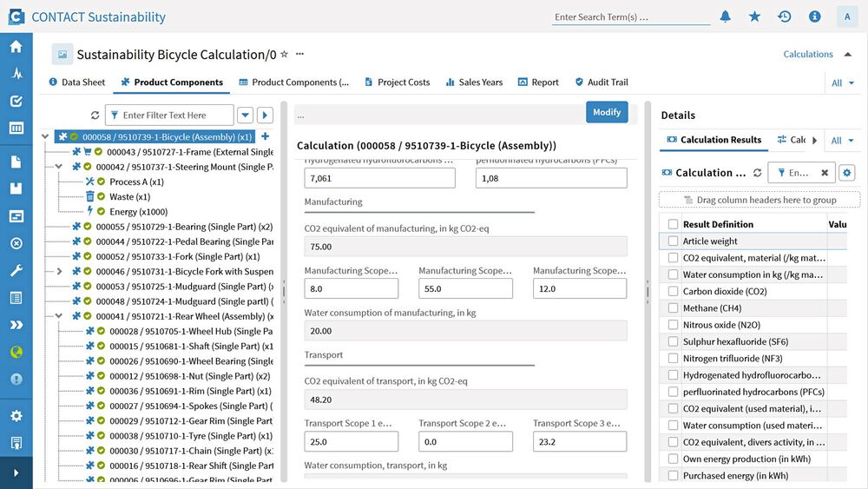Image resolution: width=868 pixels, height=489 pixels.
Task: Click the Modify button
Action: (x=607, y=112)
